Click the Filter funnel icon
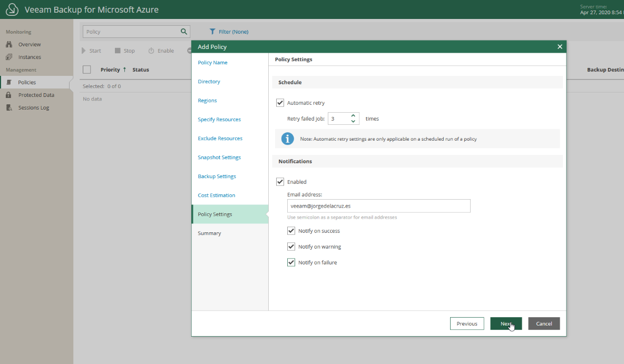This screenshot has width=624, height=364. pos(212,32)
